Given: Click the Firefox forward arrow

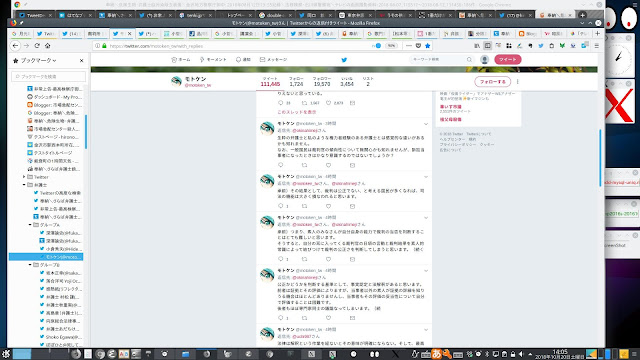Looking at the screenshot, I should [27, 46].
